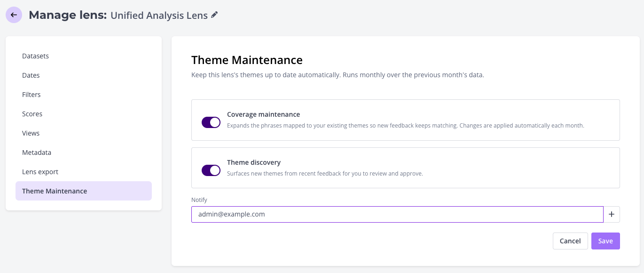
Task: Select Theme Maintenance in the sidebar
Action: pyautogui.click(x=84, y=191)
